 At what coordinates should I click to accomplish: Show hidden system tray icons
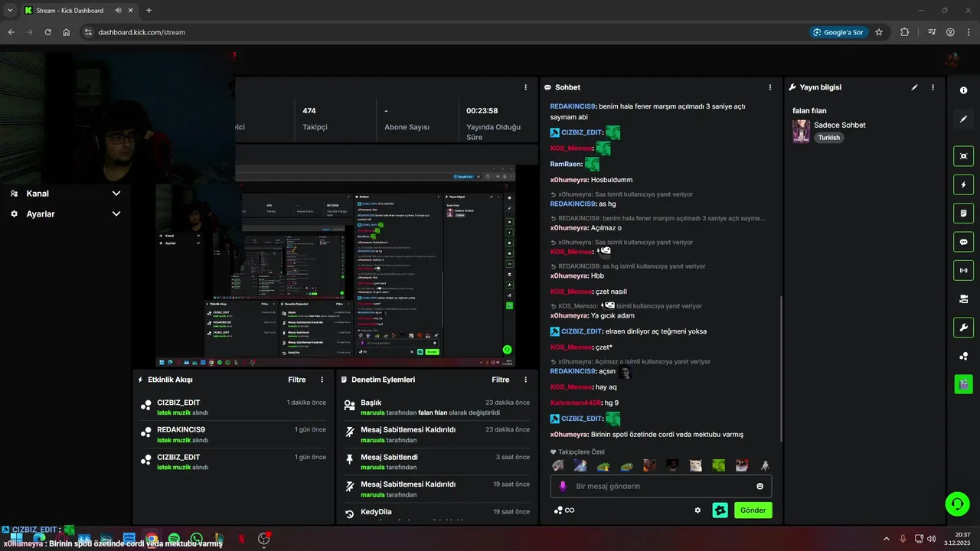click(887, 539)
